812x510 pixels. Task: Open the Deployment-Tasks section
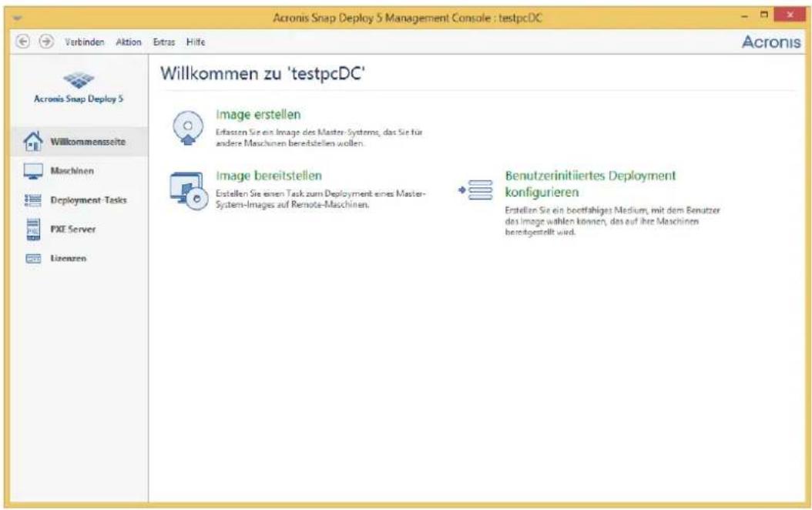pos(88,200)
